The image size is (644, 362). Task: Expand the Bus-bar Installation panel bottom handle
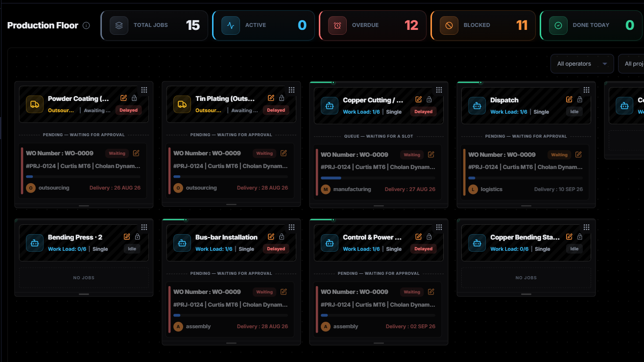[231, 343]
